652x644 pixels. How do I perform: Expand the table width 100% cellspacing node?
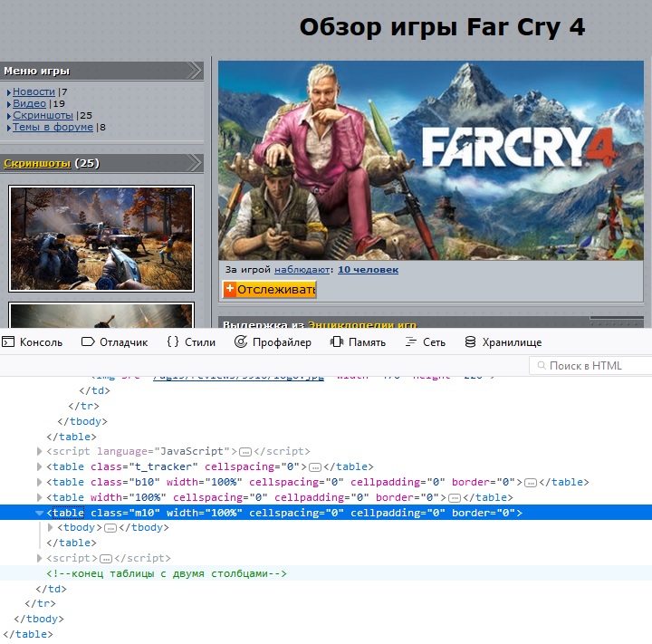[40, 497]
